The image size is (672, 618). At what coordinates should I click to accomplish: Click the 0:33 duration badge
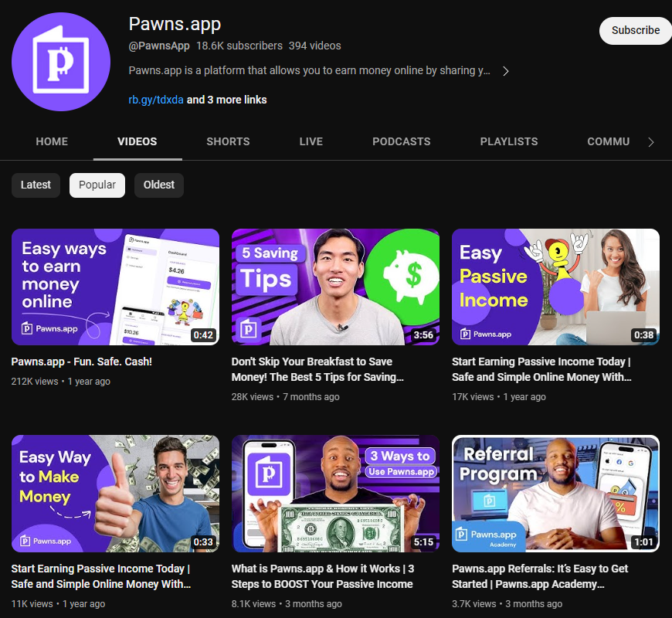coord(203,542)
